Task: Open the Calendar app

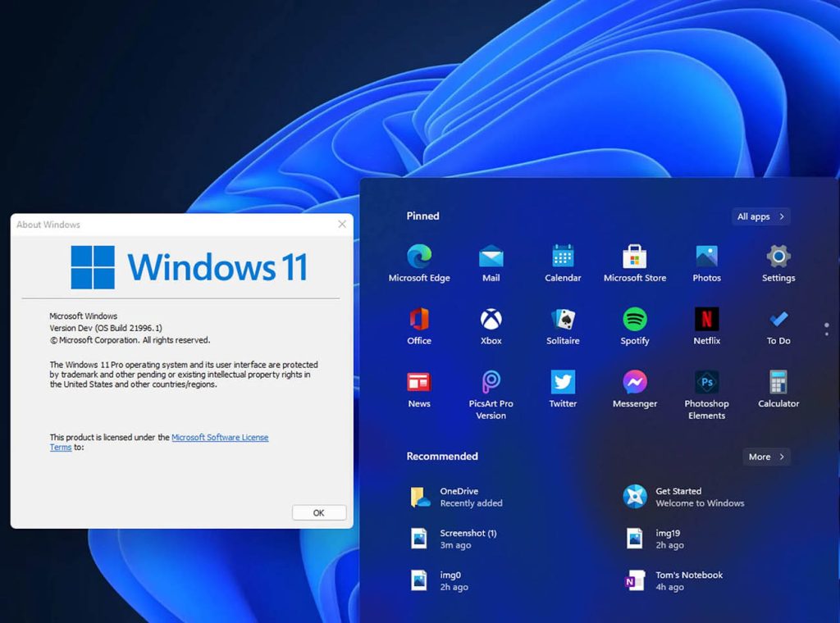Action: 563,263
